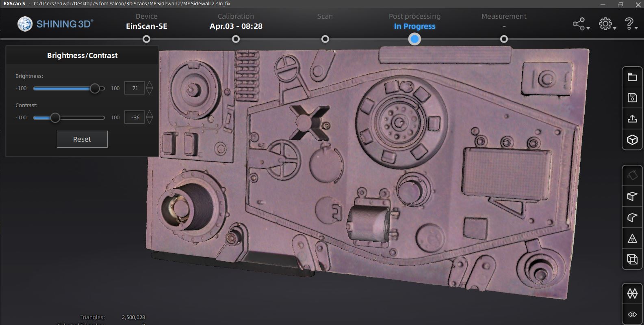Click the upload/share model icon
The height and width of the screenshot is (325, 644).
pyautogui.click(x=632, y=118)
